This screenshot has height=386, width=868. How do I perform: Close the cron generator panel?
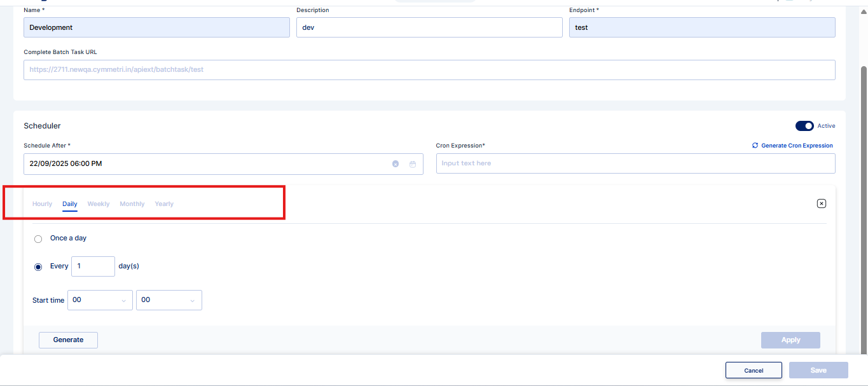point(821,203)
